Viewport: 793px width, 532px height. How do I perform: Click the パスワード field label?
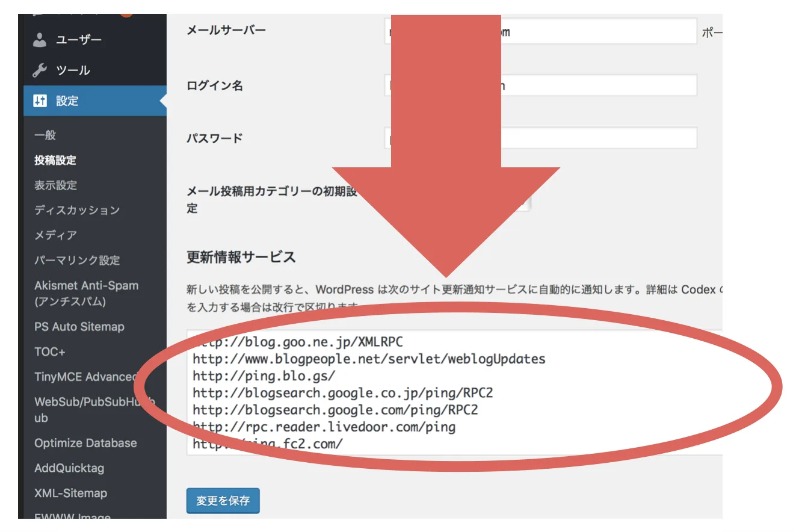tap(215, 138)
